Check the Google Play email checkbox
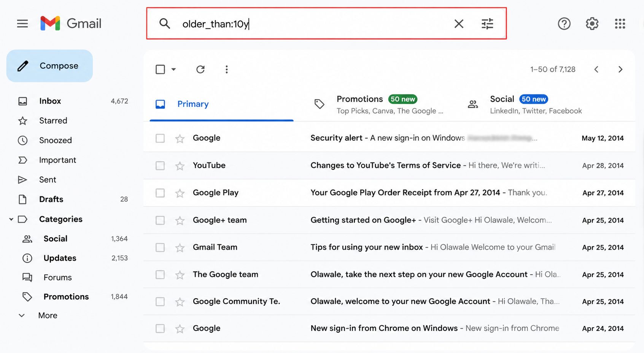This screenshot has width=644, height=353. pyautogui.click(x=160, y=193)
